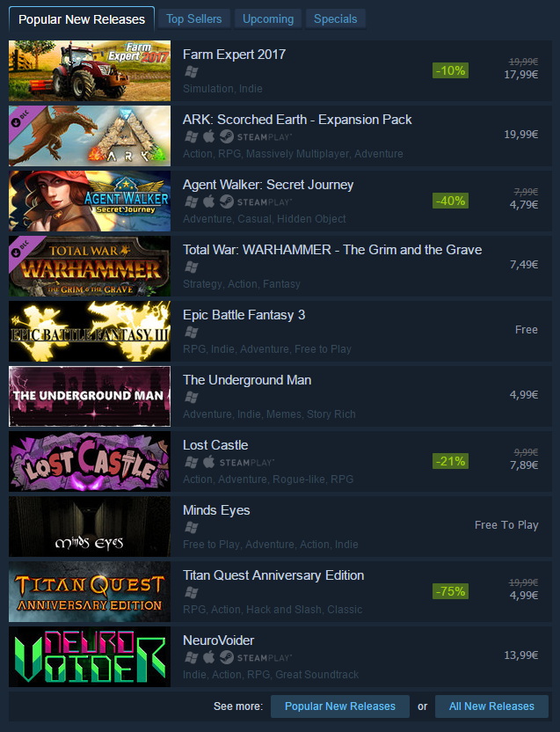This screenshot has width=560, height=732.
Task: Click The Underground Man game title
Action: click(x=247, y=380)
